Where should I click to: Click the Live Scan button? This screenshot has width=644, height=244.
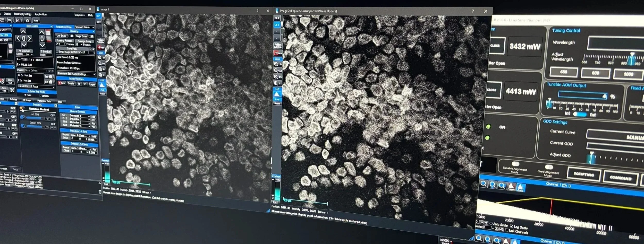(61, 36)
